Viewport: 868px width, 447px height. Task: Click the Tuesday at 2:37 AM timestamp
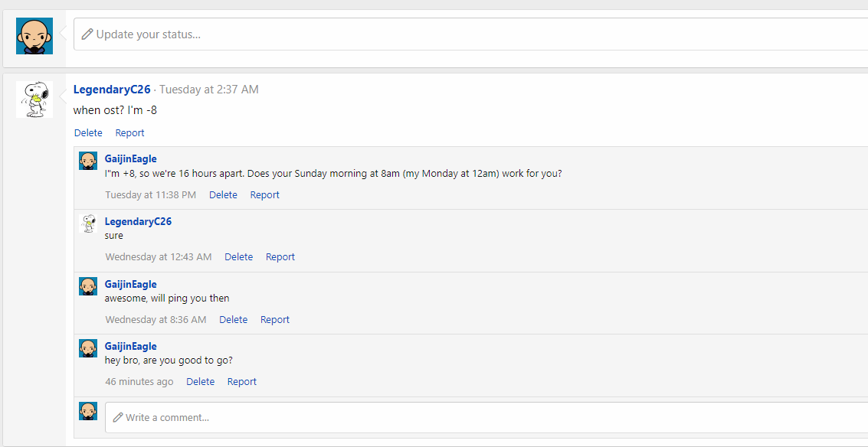point(208,90)
